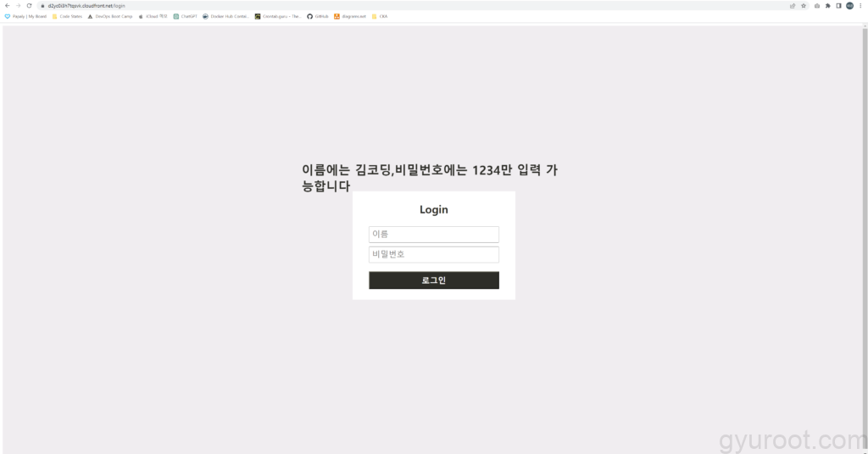Screen dimensions: 868x454
Task: Open the Extensions puzzle icon
Action: click(x=827, y=6)
